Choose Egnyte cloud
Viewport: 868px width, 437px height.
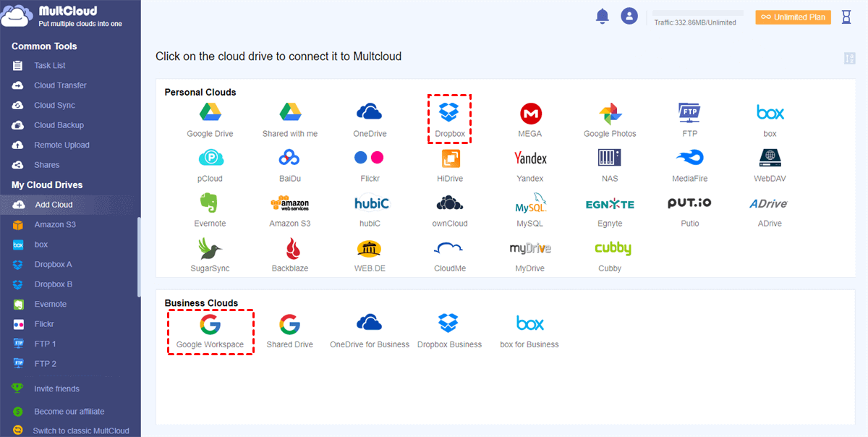click(610, 210)
